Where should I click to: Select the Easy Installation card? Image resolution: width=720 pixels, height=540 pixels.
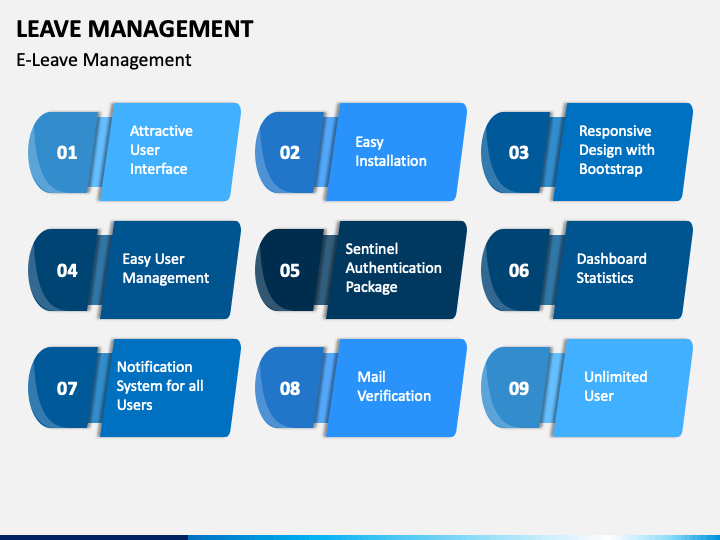coord(397,152)
